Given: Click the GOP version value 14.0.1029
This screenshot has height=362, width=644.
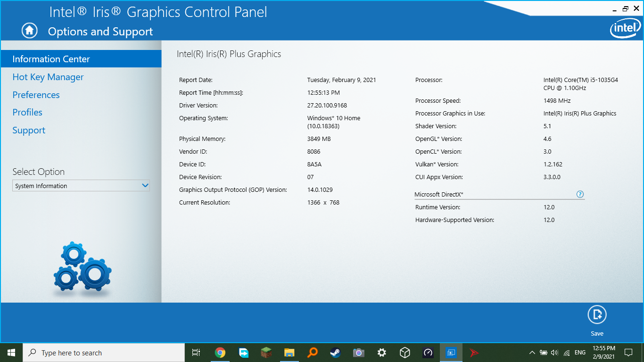Looking at the screenshot, I should tap(320, 190).
